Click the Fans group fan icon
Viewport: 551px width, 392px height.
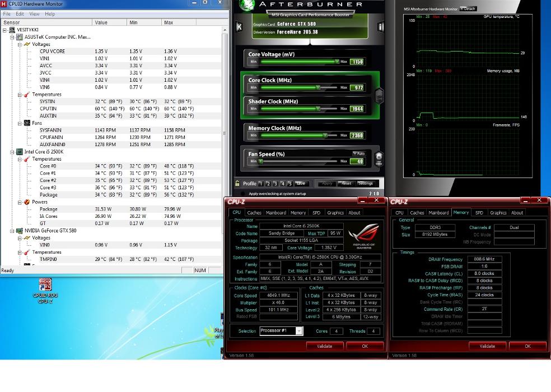27,123
